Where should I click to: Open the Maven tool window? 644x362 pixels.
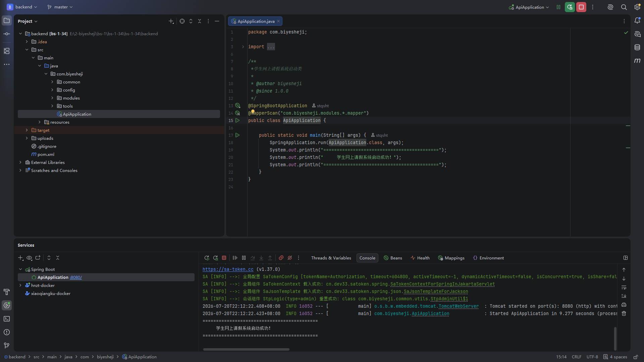point(637,61)
